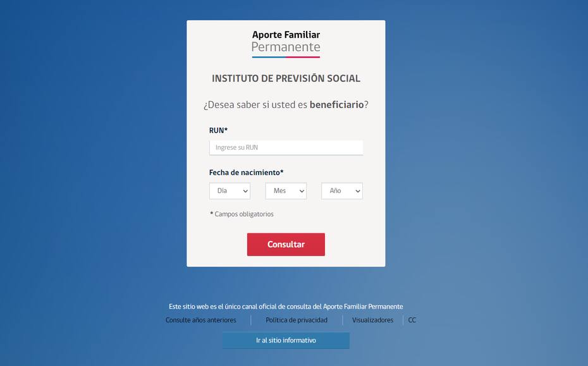
Task: Click the CC link in the footer
Action: click(x=412, y=320)
